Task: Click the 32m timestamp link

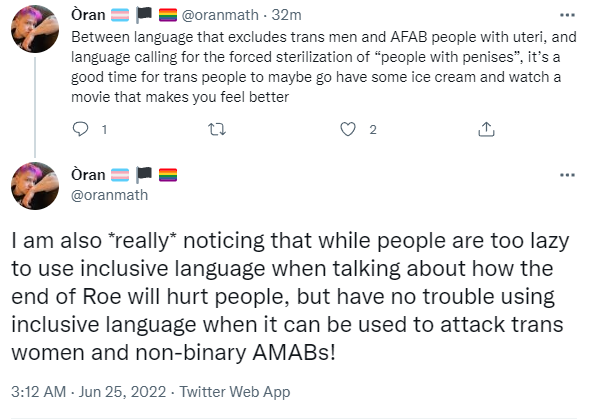Action: coord(287,15)
